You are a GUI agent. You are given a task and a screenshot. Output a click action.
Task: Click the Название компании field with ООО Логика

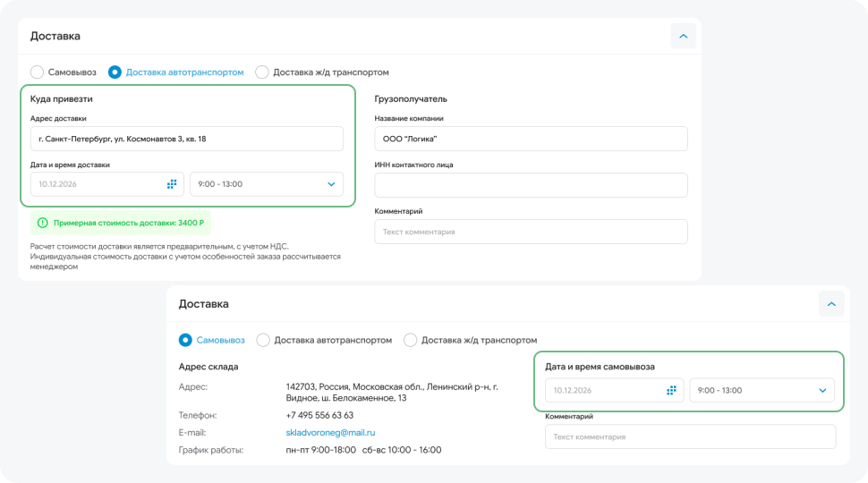pyautogui.click(x=531, y=139)
